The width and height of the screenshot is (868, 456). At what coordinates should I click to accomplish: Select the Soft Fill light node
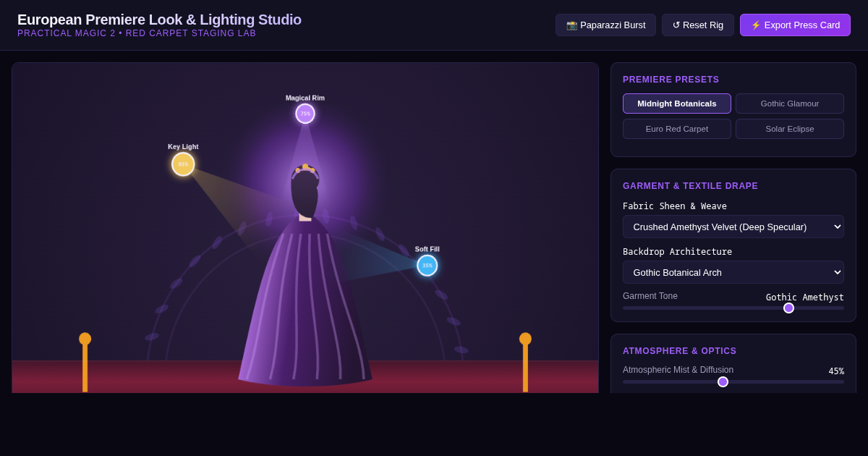427,266
